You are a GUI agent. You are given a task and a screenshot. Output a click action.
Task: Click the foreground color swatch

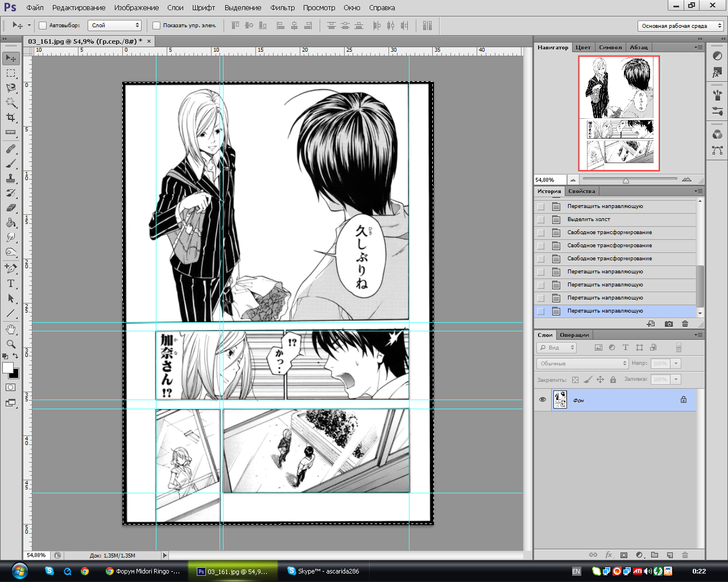click(8, 368)
